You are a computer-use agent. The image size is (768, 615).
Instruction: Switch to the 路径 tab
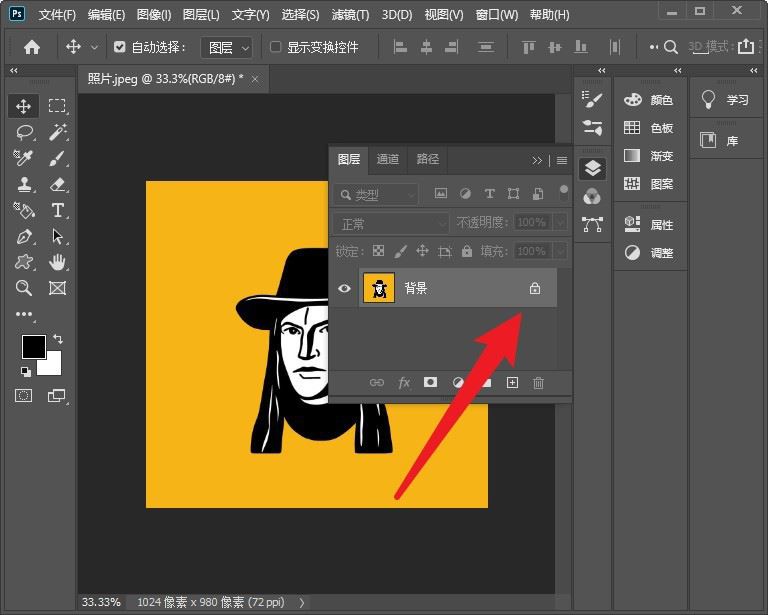(x=427, y=159)
